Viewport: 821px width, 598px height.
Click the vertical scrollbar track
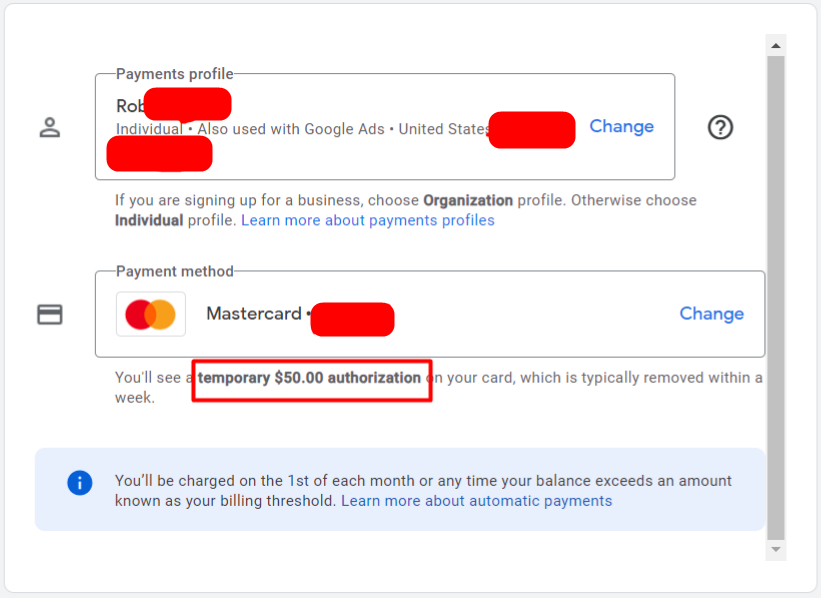pos(776,297)
